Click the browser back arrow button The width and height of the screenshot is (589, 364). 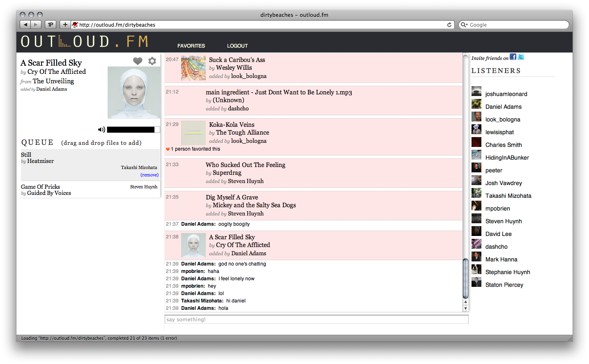tap(25, 25)
